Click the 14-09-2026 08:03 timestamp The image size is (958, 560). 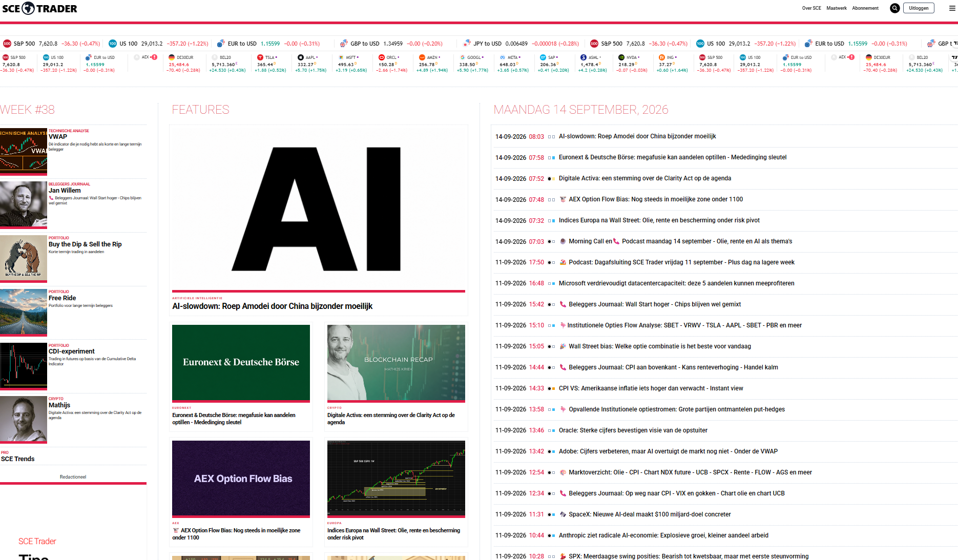click(x=519, y=137)
